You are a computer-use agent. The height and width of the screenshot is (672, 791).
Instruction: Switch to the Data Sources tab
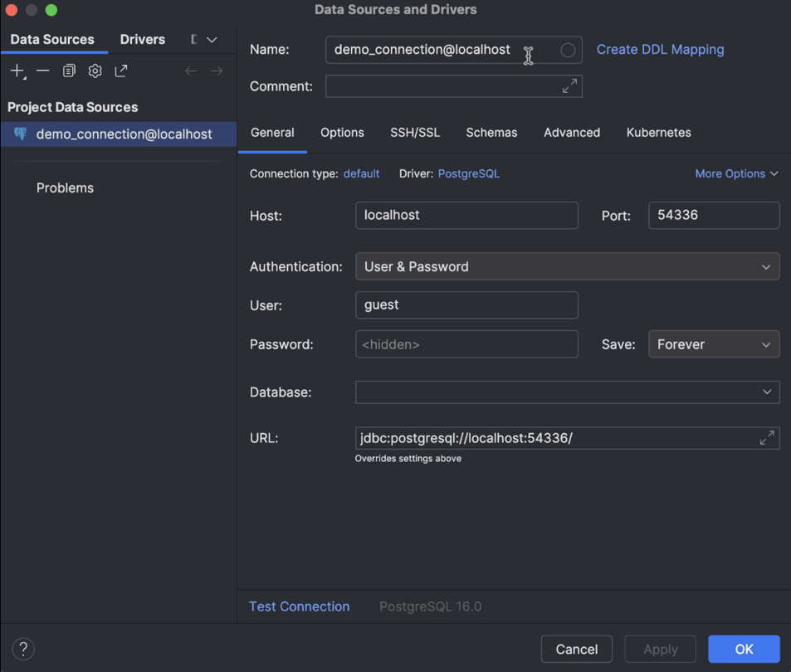[52, 39]
